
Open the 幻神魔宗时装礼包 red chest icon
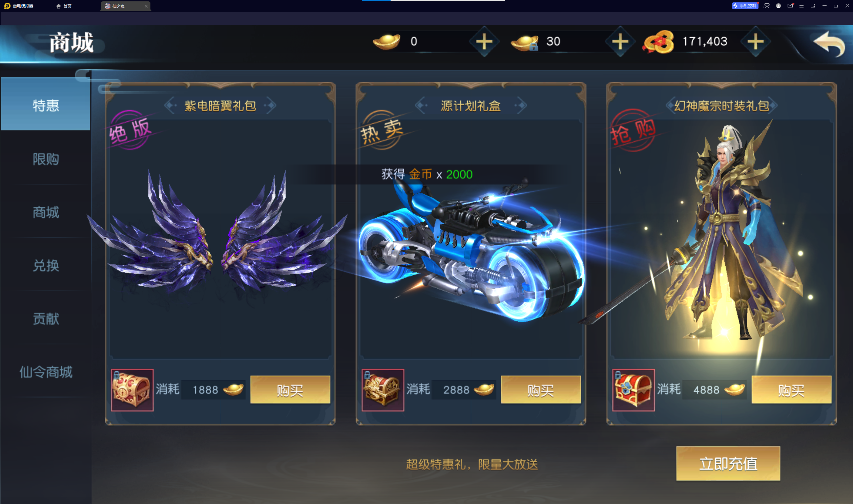[633, 390]
